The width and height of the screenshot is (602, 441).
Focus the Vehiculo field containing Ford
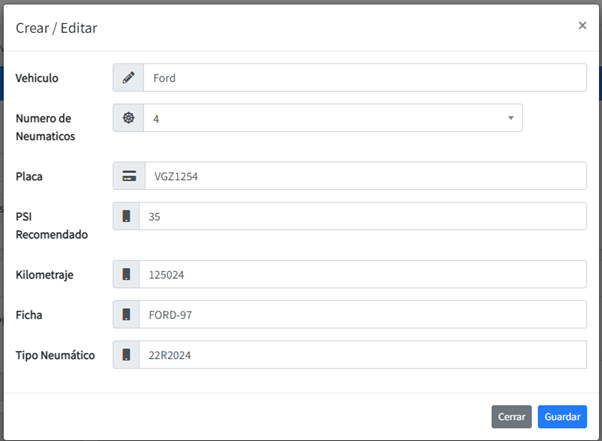pyautogui.click(x=364, y=78)
